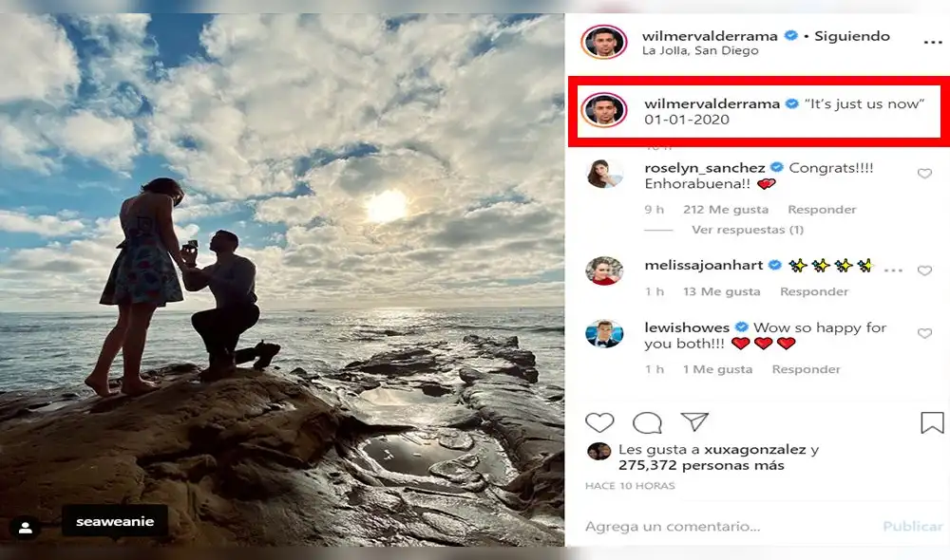Open wilmervalderrama's profile picture

[603, 35]
